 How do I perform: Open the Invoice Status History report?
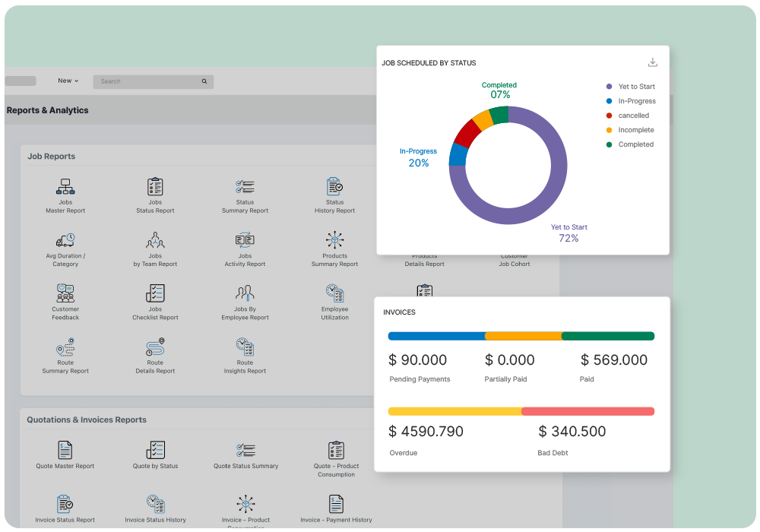click(155, 504)
